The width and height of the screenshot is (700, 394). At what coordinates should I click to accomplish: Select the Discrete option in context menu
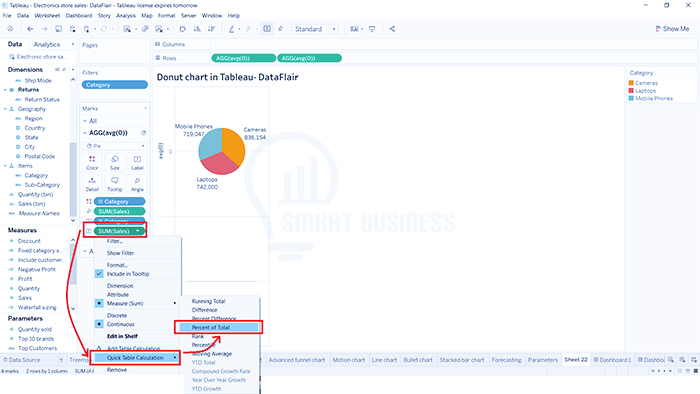(117, 315)
